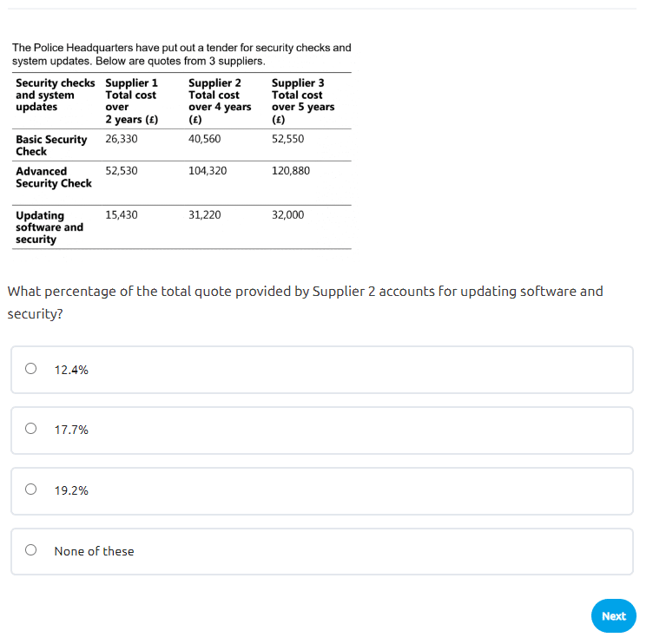
Task: Choose the 17.7% radio option
Action: point(31,429)
